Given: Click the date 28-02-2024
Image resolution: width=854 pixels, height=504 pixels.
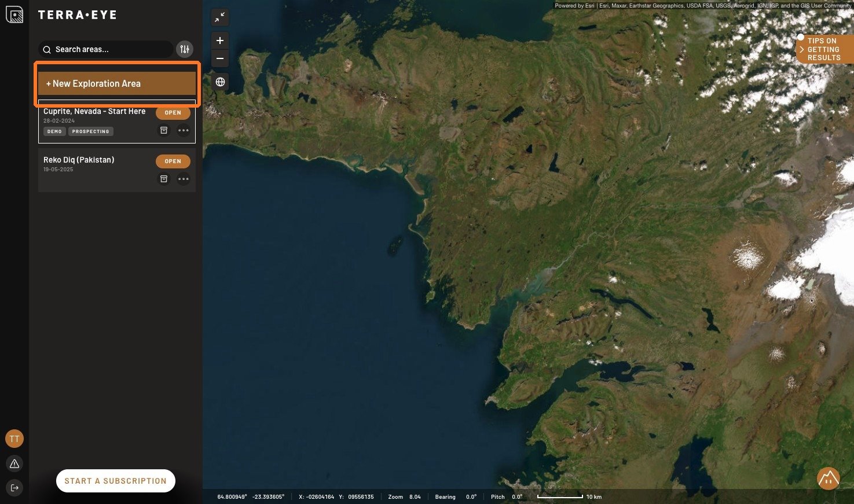Looking at the screenshot, I should [x=59, y=121].
